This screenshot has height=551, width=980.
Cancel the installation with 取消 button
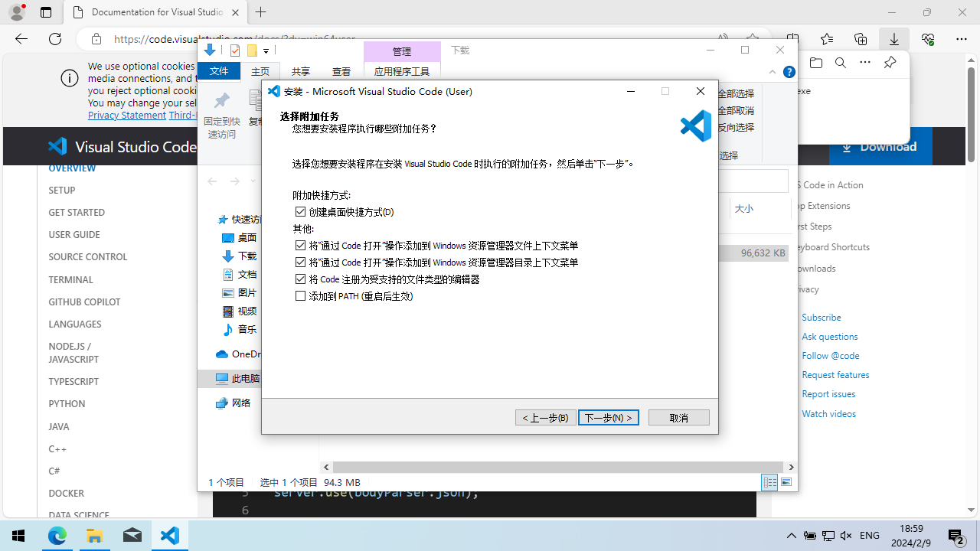tap(679, 417)
